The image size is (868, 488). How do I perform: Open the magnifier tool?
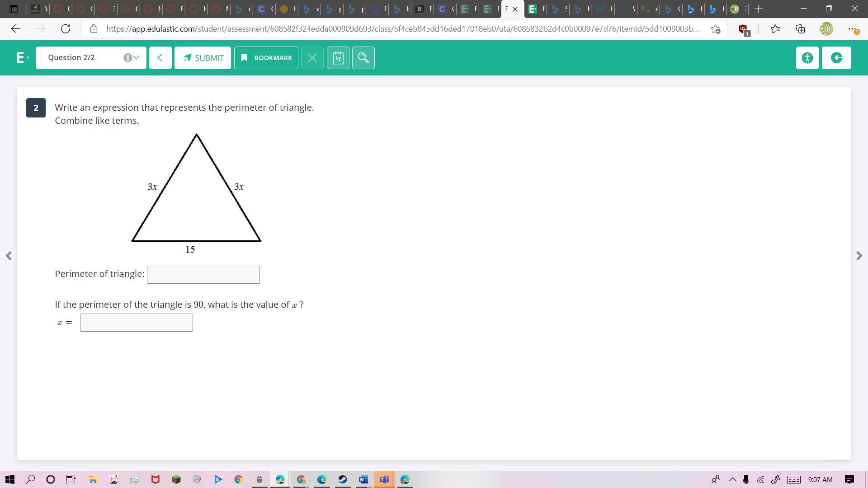coord(363,58)
